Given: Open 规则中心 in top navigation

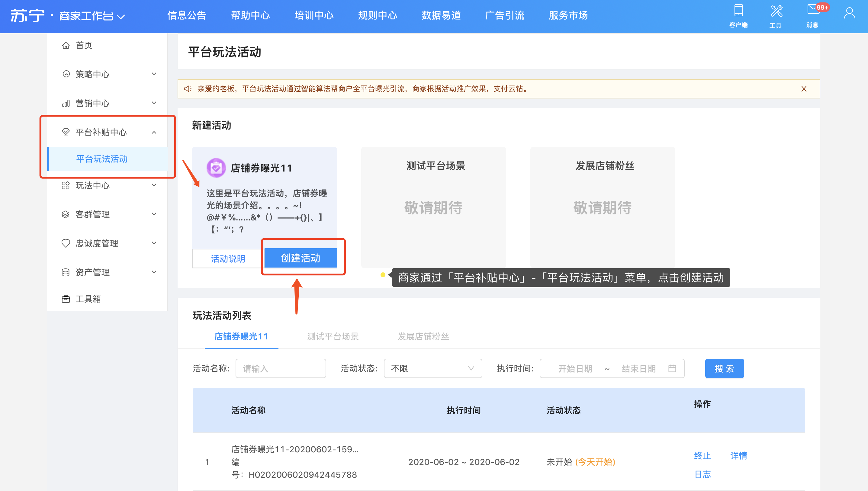Looking at the screenshot, I should 377,15.
